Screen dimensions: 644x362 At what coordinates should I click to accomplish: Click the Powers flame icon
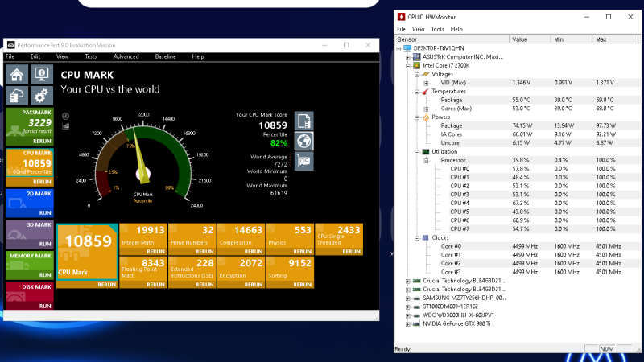[x=426, y=117]
